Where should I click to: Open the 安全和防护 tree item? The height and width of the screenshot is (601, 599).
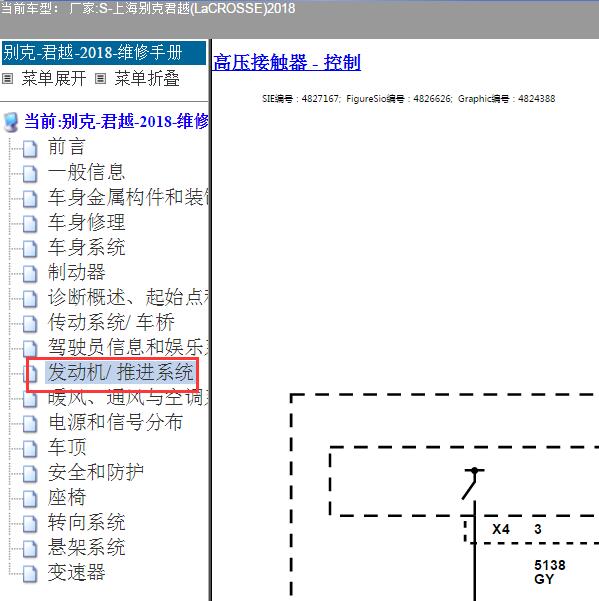95,472
